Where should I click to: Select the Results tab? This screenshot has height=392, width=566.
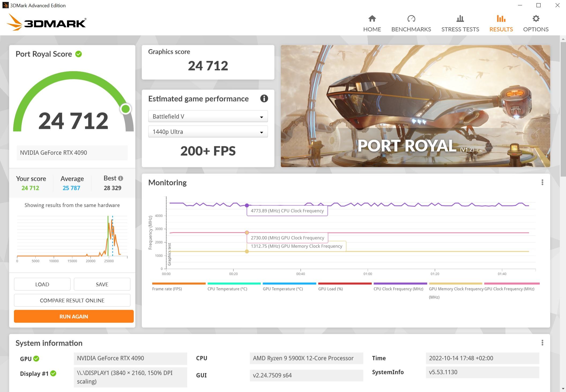[501, 24]
